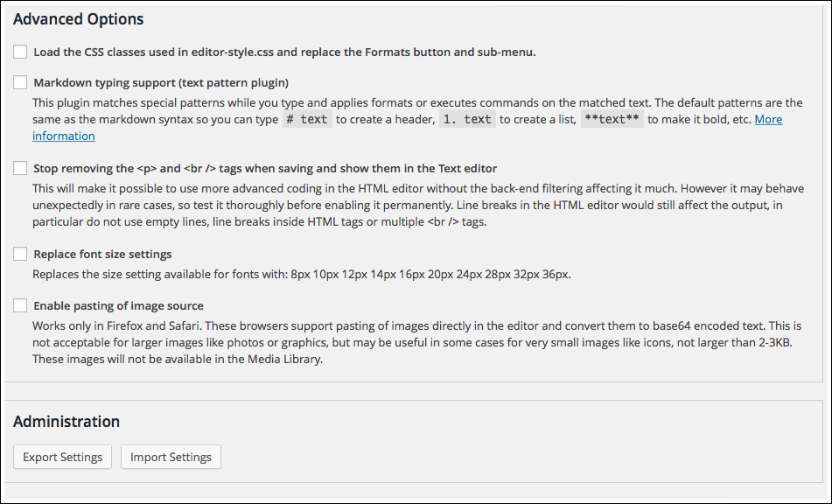The width and height of the screenshot is (832, 504).
Task: Tick the text pattern plugin checkbox
Action: [20, 81]
